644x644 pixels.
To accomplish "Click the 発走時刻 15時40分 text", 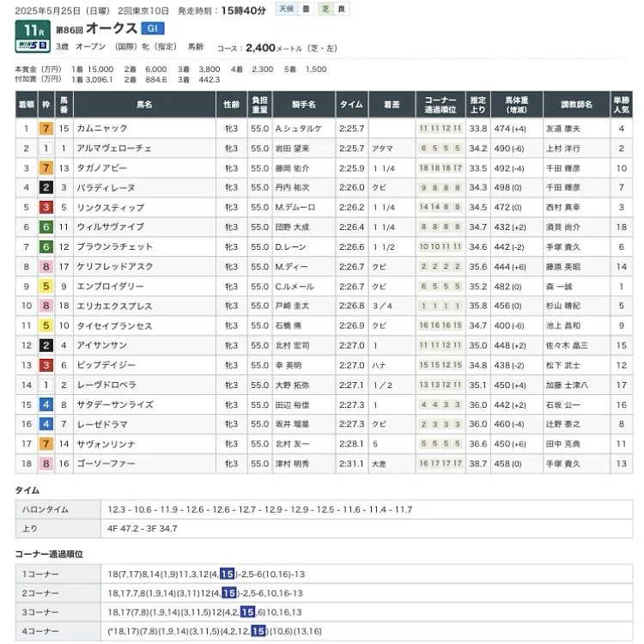I will [222, 10].
